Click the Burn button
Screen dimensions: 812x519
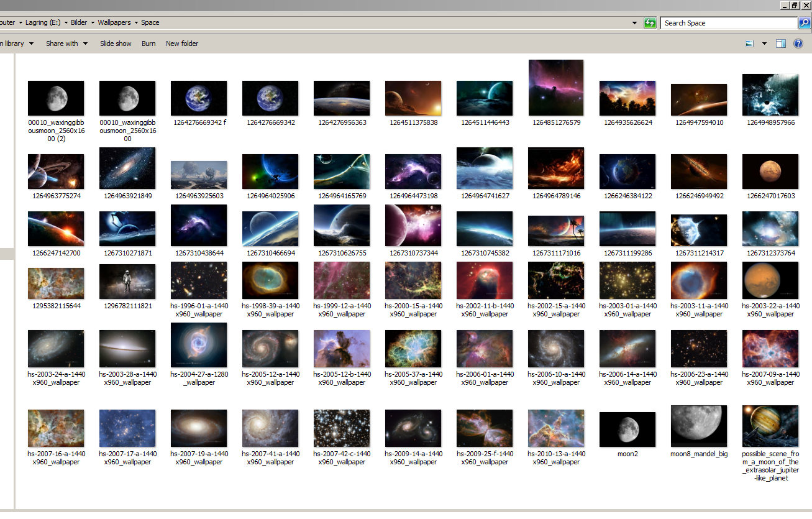(x=148, y=44)
